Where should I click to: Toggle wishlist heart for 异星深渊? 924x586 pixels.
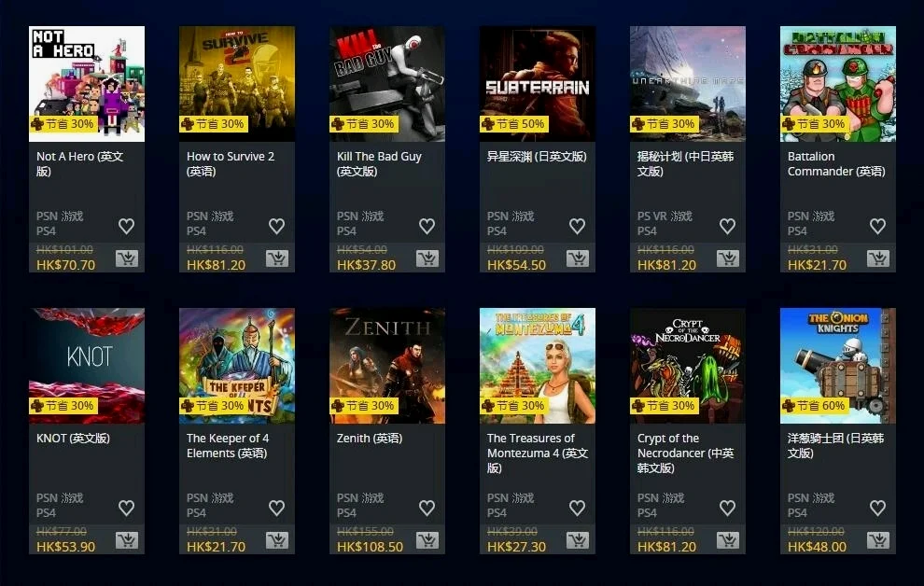[x=577, y=226]
